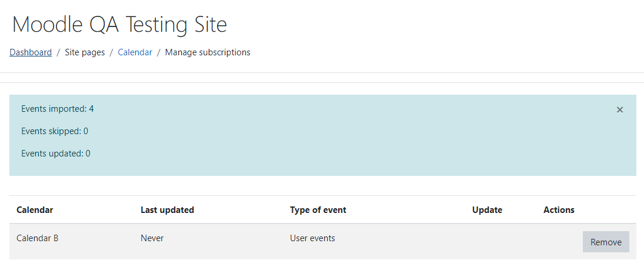644x270 pixels.
Task: Select the Calendar B name cell
Action: (38, 238)
